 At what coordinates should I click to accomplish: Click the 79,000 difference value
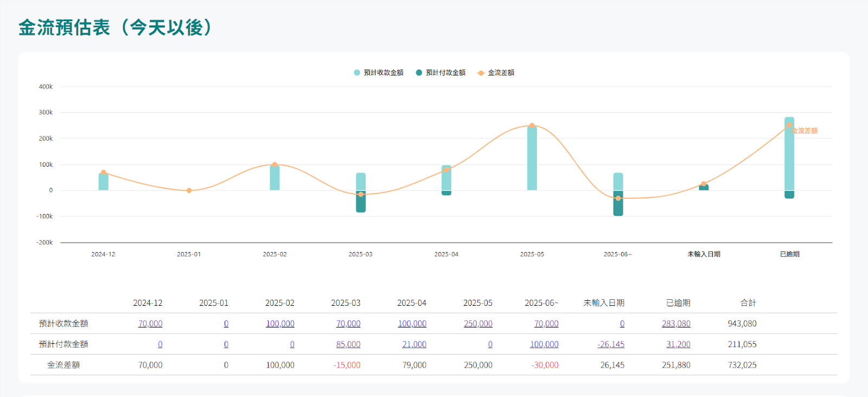click(x=414, y=365)
